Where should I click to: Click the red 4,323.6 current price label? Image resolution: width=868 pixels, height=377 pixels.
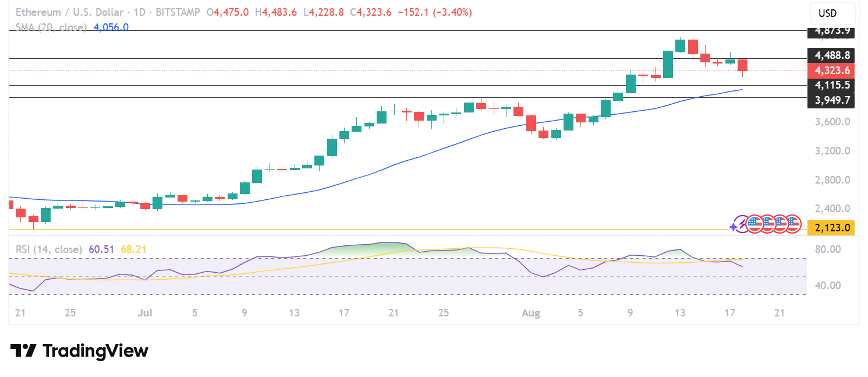[832, 71]
